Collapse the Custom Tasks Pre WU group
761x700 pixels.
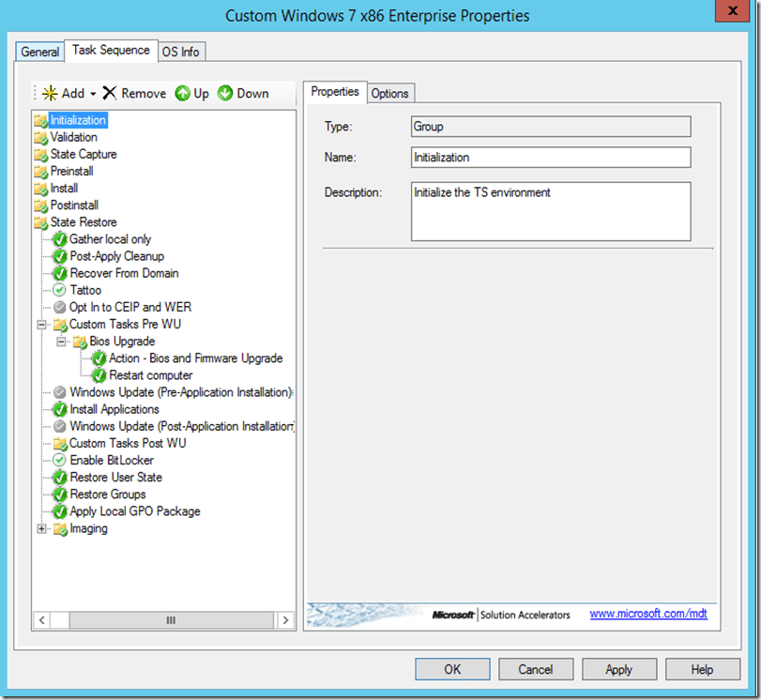41,325
